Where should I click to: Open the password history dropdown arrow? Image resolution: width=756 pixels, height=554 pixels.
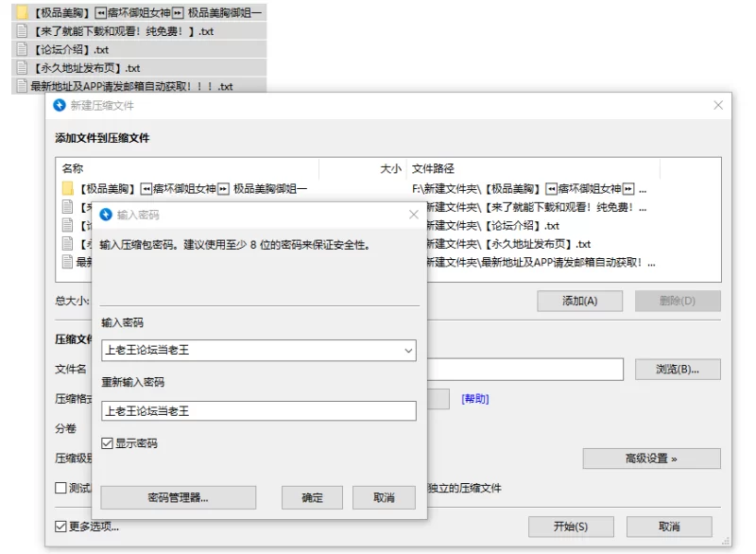pos(408,351)
